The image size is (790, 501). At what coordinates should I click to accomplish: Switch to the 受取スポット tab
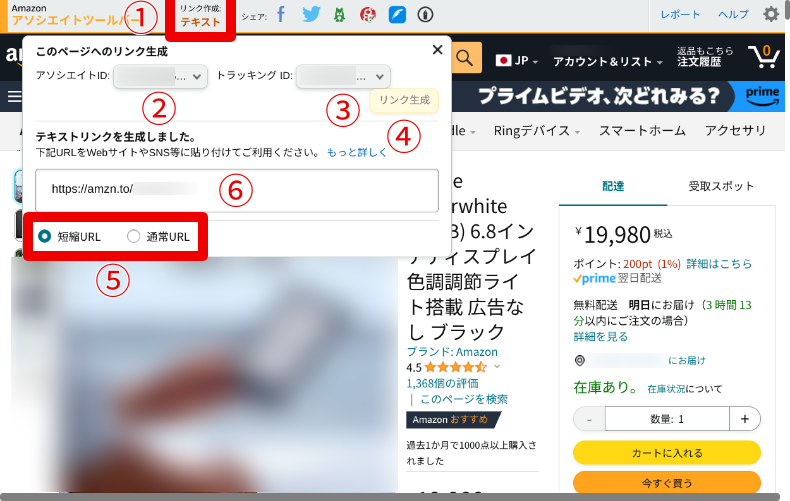tap(721, 186)
